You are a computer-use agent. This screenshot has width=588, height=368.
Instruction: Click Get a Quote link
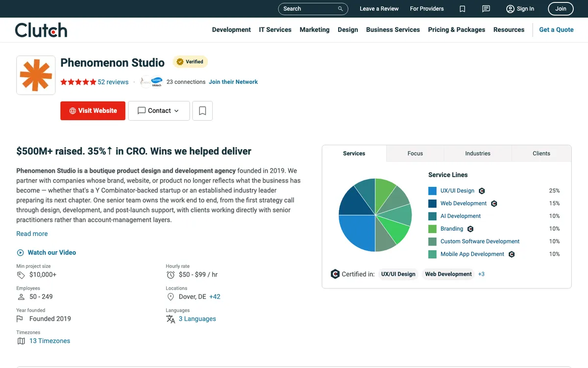(556, 30)
